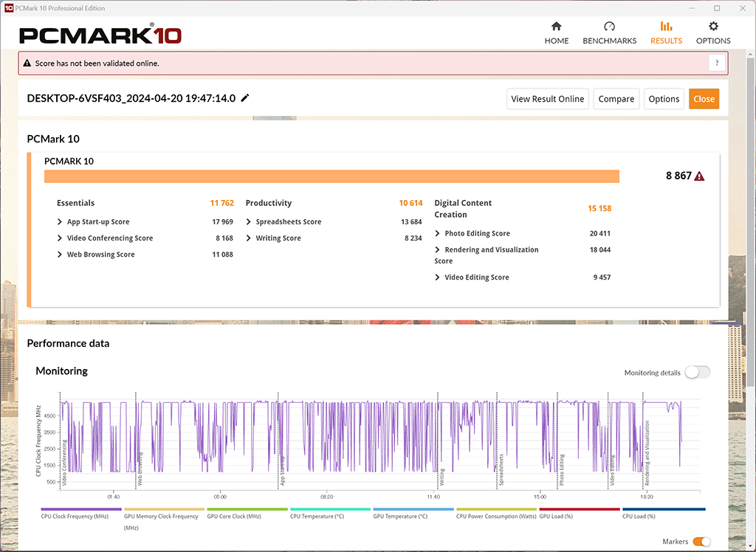The height and width of the screenshot is (552, 756).
Task: Click the App Start-up chart marker
Action: click(x=282, y=470)
